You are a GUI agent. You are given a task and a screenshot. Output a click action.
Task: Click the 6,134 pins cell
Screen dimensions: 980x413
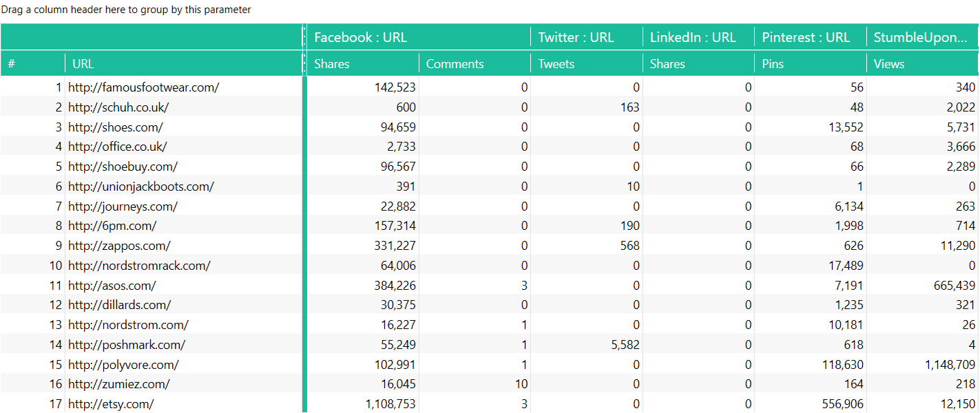coord(810,206)
